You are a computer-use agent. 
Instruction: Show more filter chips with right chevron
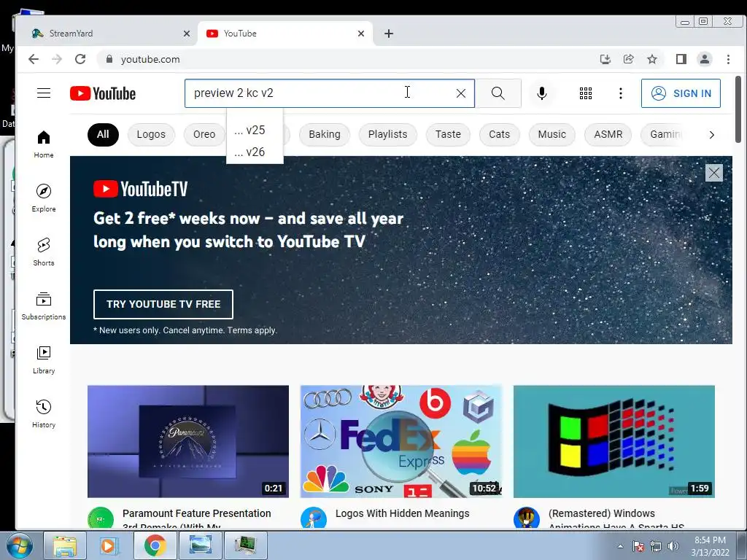pyautogui.click(x=711, y=135)
